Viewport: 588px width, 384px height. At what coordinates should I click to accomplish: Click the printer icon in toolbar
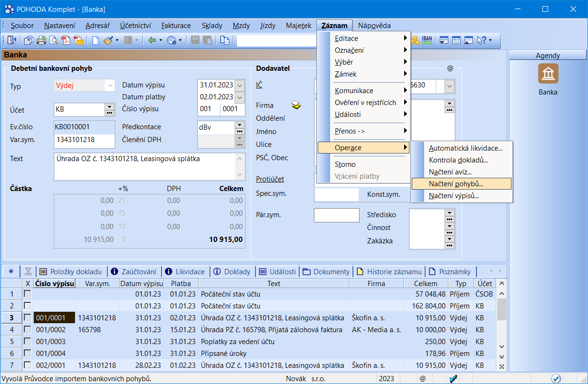click(x=41, y=40)
